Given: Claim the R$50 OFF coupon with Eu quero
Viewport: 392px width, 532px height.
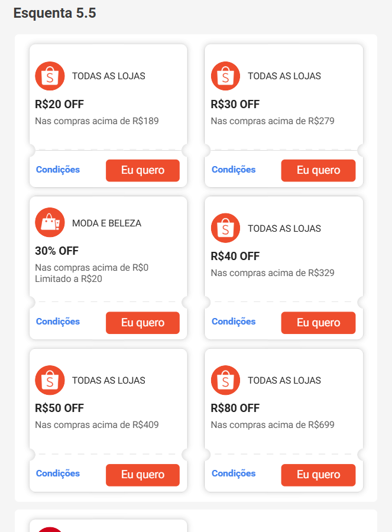Looking at the screenshot, I should (x=142, y=475).
